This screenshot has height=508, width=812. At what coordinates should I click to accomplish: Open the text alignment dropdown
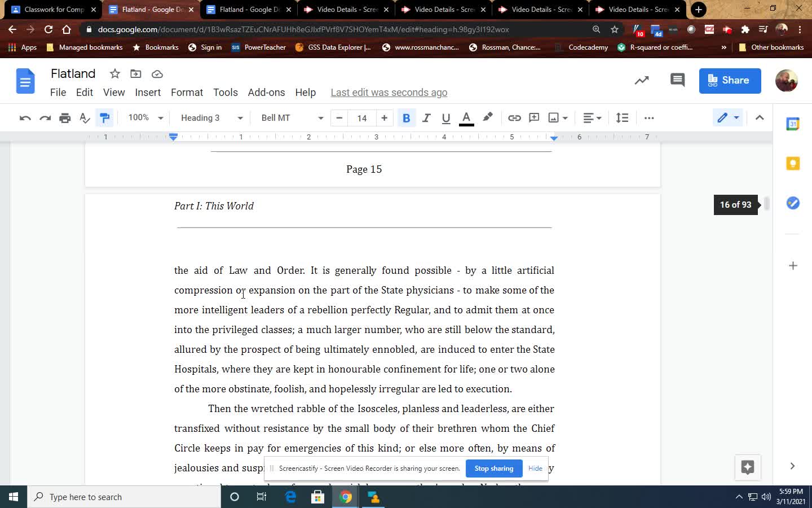pos(592,118)
